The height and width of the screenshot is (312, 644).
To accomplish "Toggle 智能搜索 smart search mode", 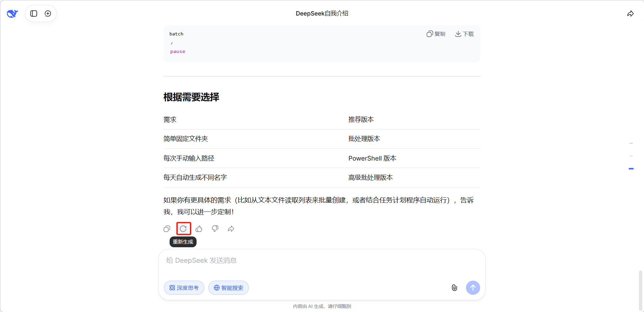I will tap(229, 288).
